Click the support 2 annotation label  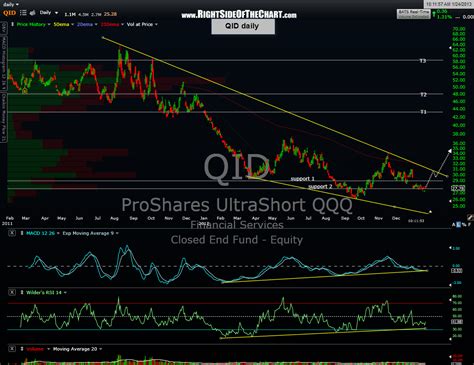point(320,187)
